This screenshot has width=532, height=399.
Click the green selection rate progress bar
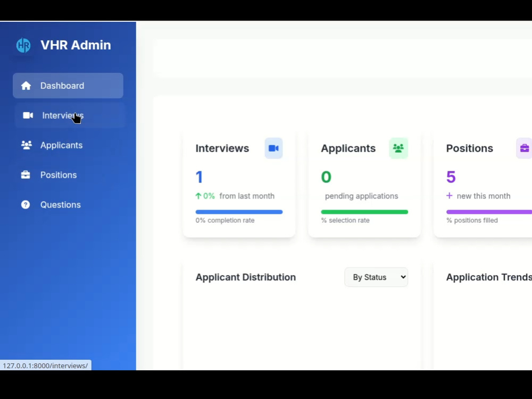[x=364, y=212]
